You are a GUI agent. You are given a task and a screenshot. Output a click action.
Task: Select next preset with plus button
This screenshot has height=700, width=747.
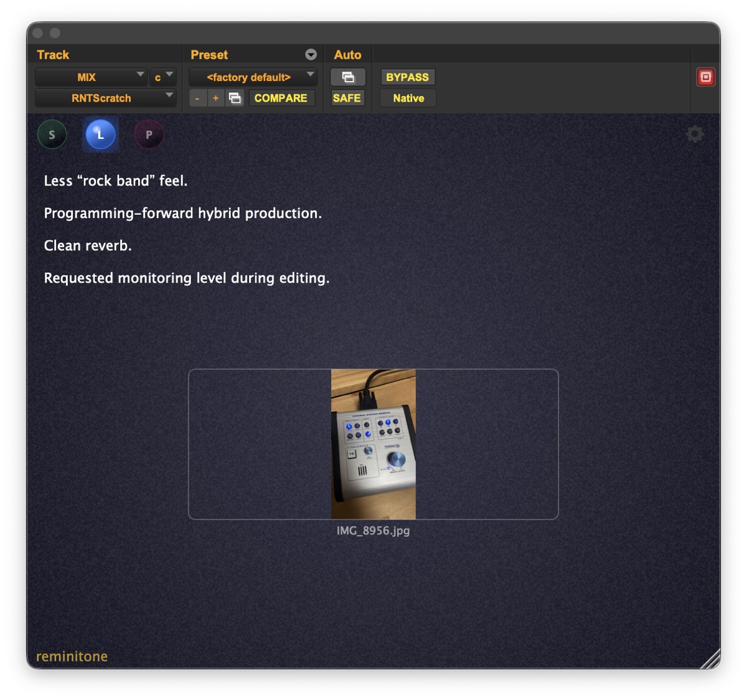click(215, 98)
